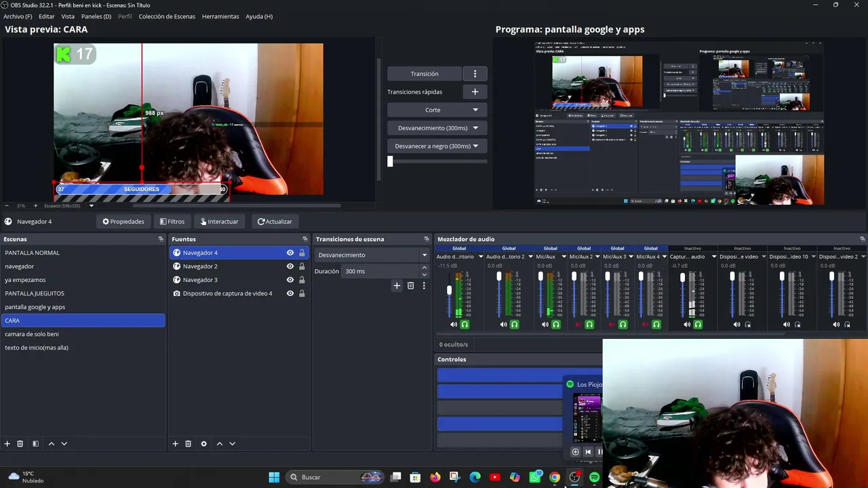Open Spotify from the taskbar
The height and width of the screenshot is (488, 868).
(595, 477)
